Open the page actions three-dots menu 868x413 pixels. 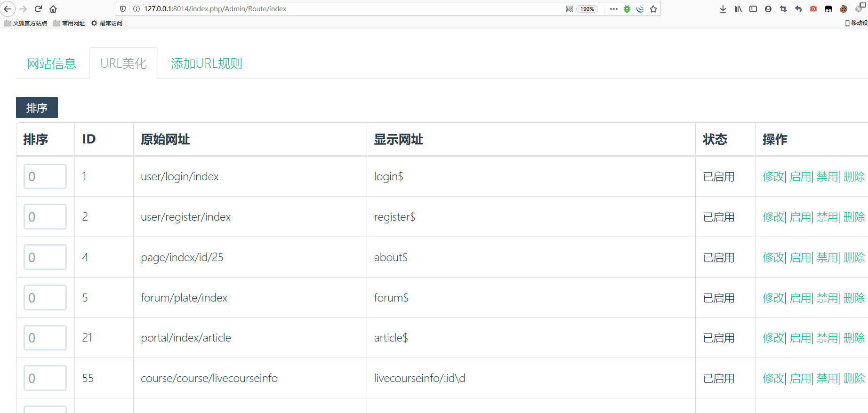[x=613, y=9]
